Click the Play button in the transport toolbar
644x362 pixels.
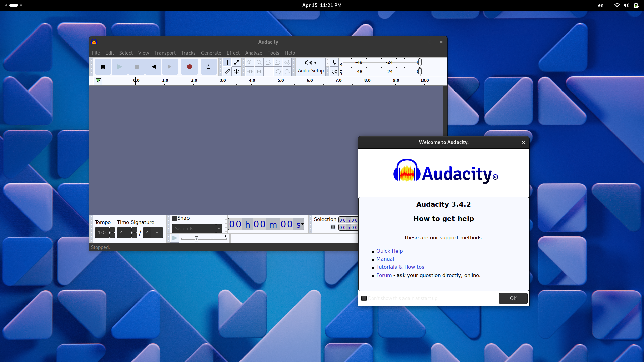(120, 67)
